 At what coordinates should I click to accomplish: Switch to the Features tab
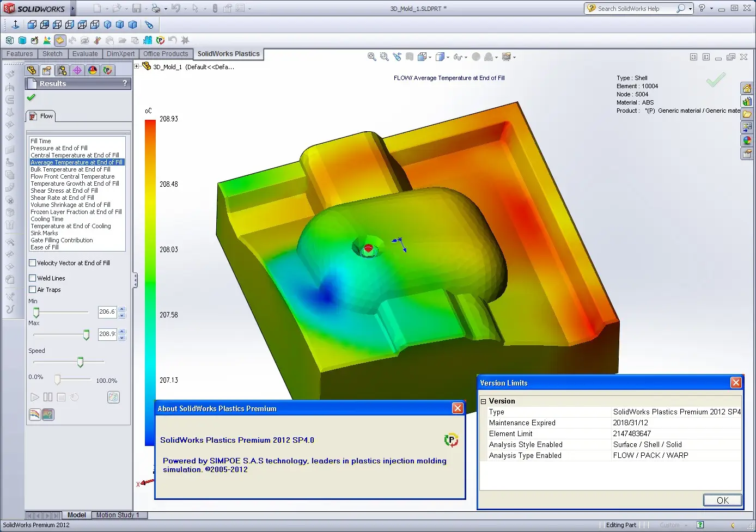[x=20, y=54]
